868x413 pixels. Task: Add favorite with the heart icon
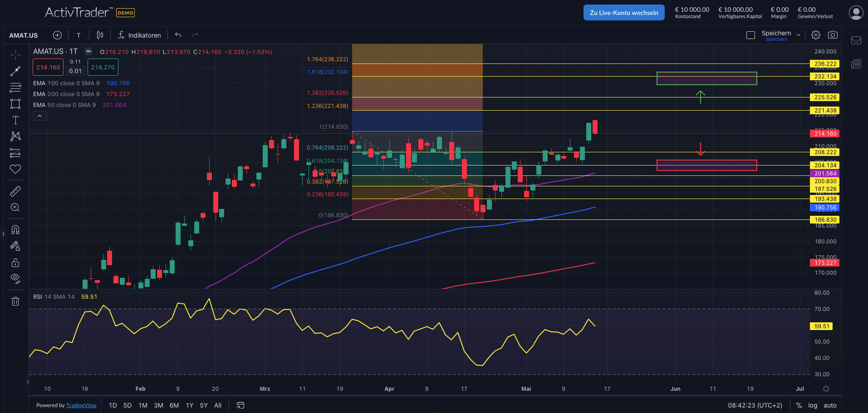(x=15, y=169)
